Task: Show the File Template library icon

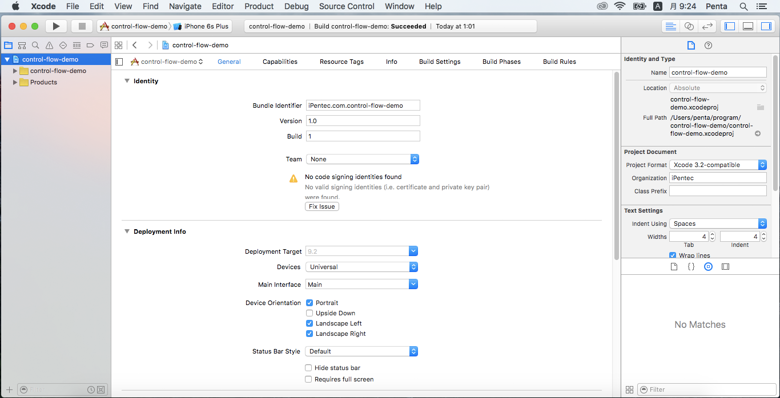Action: point(674,267)
